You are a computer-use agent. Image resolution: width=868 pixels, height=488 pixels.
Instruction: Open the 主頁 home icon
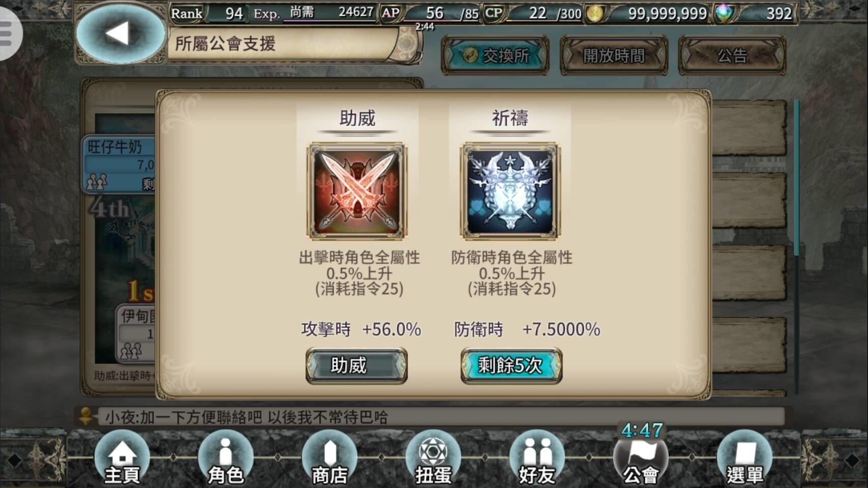click(122, 457)
